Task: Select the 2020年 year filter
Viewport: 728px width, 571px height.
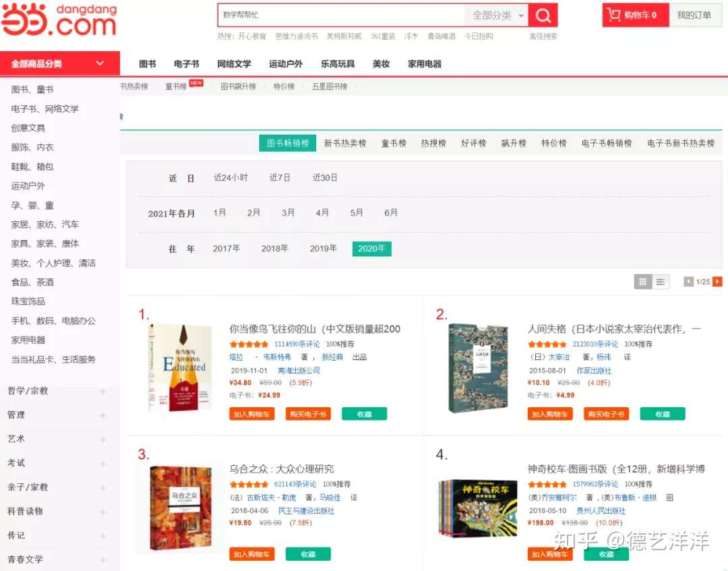Action: tap(371, 248)
